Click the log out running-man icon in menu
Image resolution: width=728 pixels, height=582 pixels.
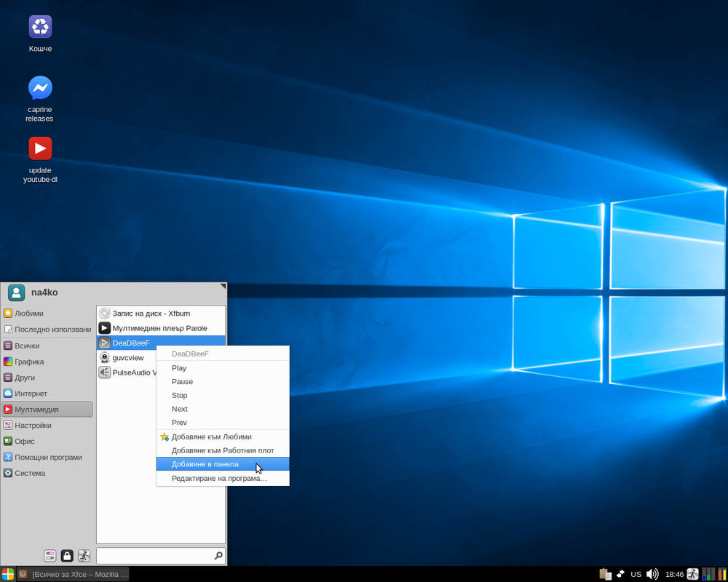tap(84, 556)
